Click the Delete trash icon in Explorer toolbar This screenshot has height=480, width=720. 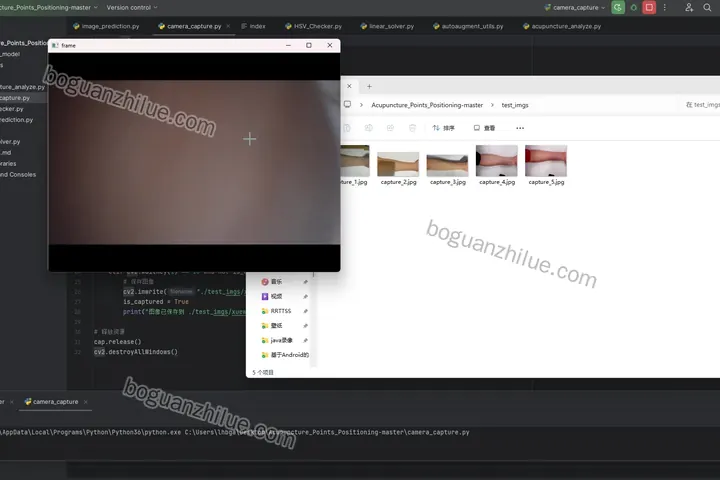(412, 128)
